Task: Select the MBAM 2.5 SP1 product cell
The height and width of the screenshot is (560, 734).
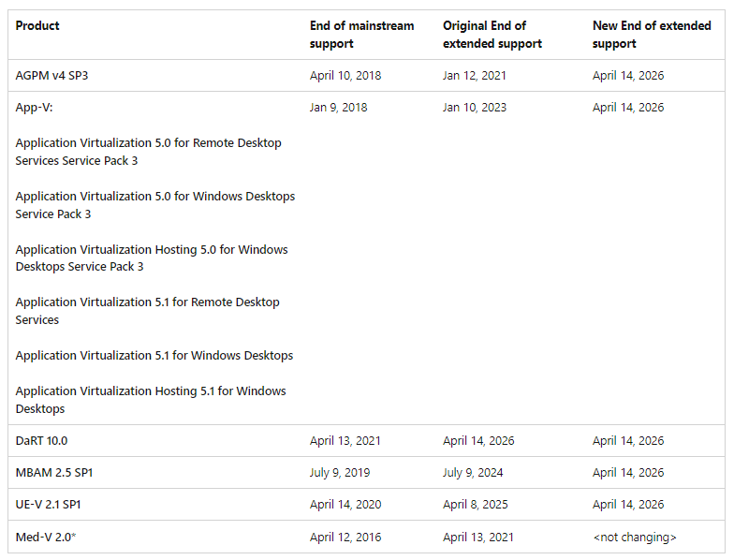Action: tap(54, 472)
